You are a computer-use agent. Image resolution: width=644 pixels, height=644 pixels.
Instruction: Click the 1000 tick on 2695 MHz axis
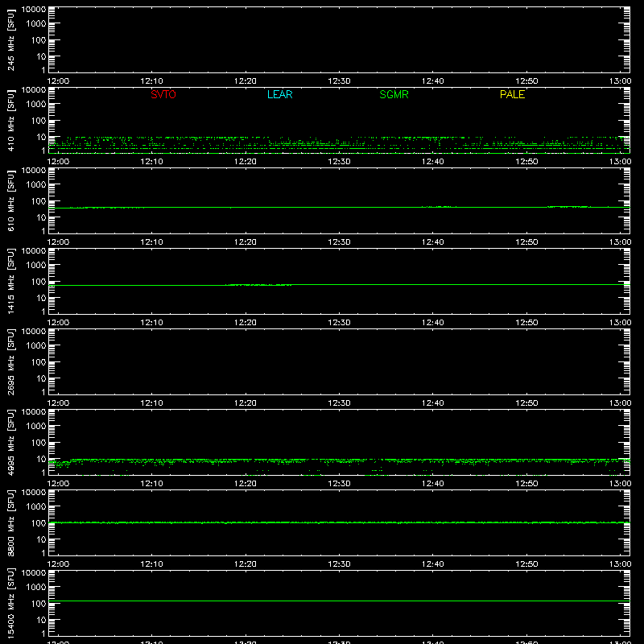coord(36,345)
